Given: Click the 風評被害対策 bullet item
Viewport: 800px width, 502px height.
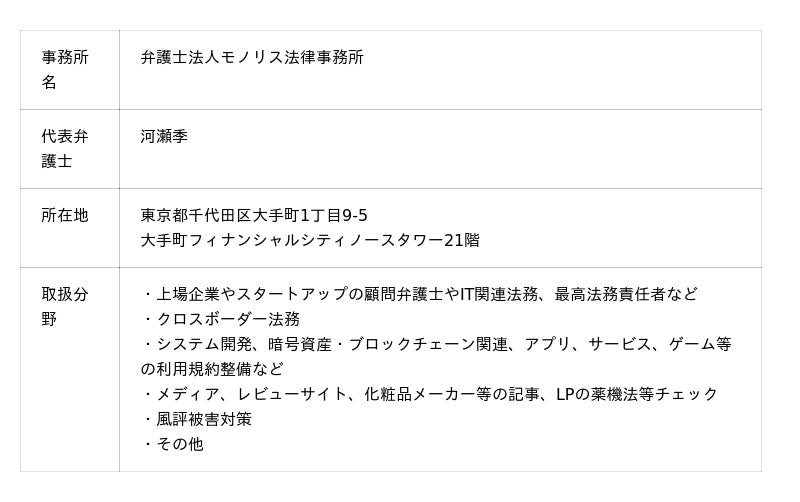Looking at the screenshot, I should 204,419.
